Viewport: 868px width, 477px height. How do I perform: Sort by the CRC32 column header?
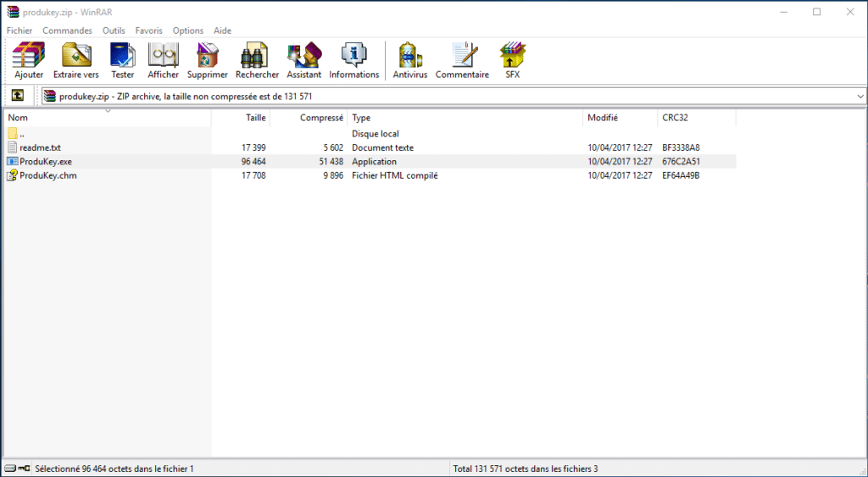tap(697, 118)
